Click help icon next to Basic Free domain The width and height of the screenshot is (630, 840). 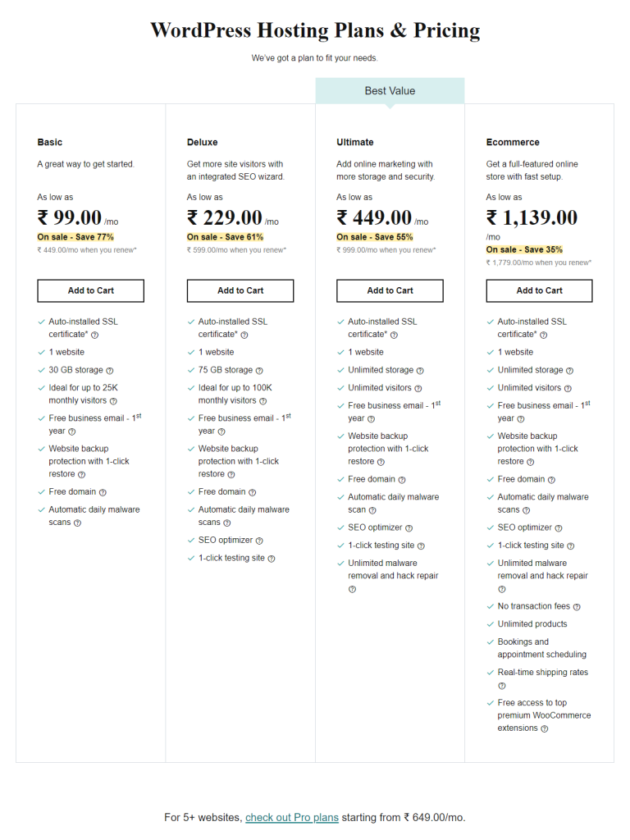103,492
